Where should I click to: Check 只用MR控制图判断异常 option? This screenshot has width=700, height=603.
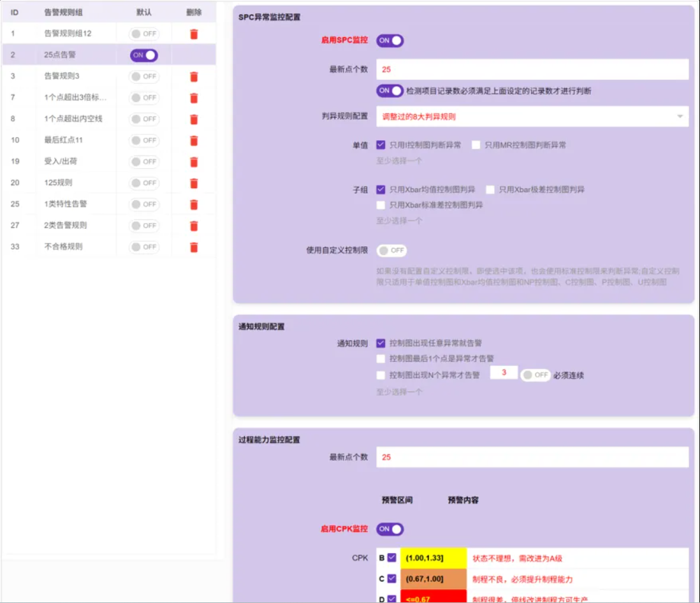pos(476,145)
